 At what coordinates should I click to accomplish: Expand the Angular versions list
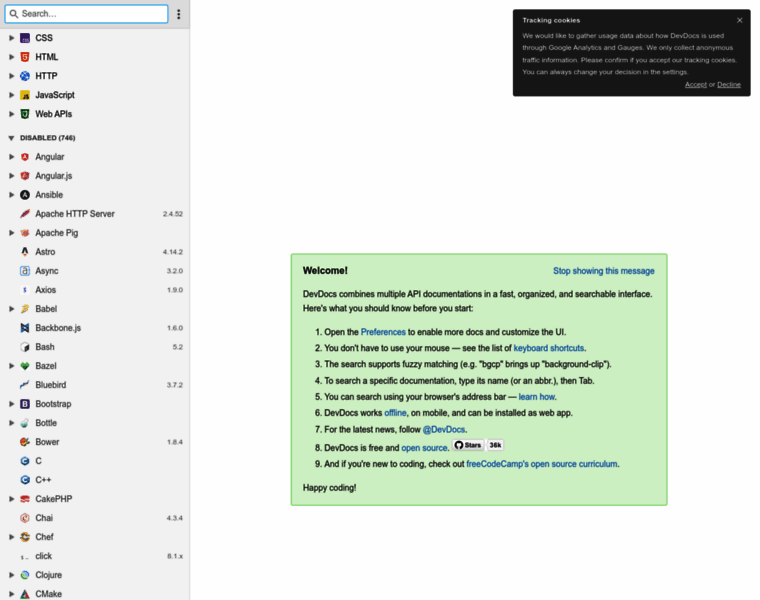[11, 157]
